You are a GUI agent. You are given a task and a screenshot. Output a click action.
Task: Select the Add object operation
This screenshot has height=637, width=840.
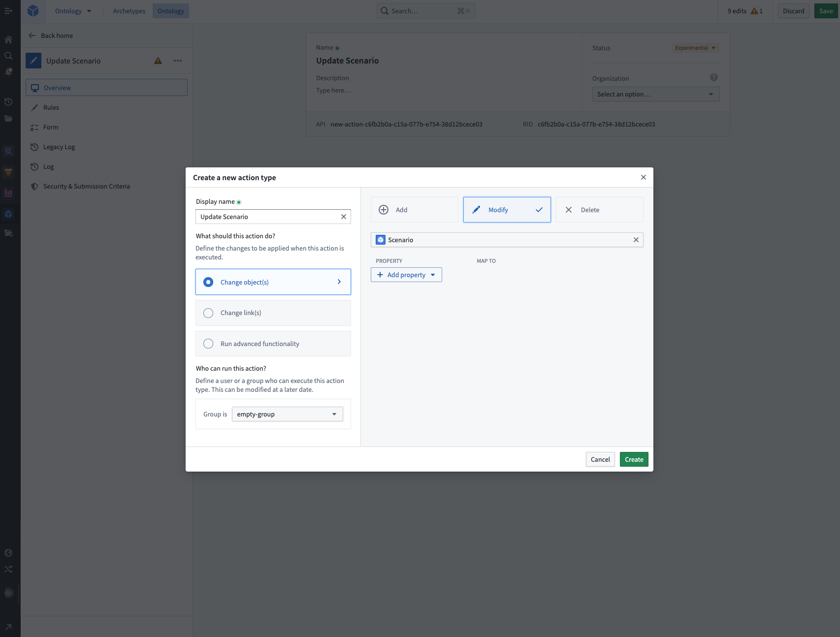click(414, 210)
